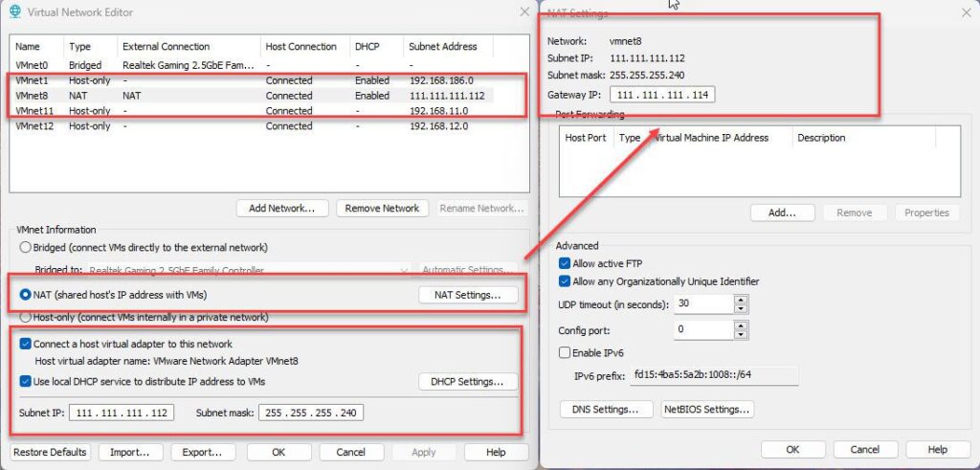
Task: Close the Virtual Network Editor window
Action: tap(524, 11)
